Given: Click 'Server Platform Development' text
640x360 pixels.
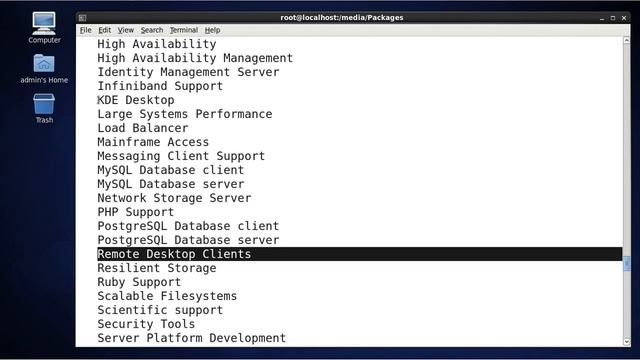Looking at the screenshot, I should pos(192,338).
